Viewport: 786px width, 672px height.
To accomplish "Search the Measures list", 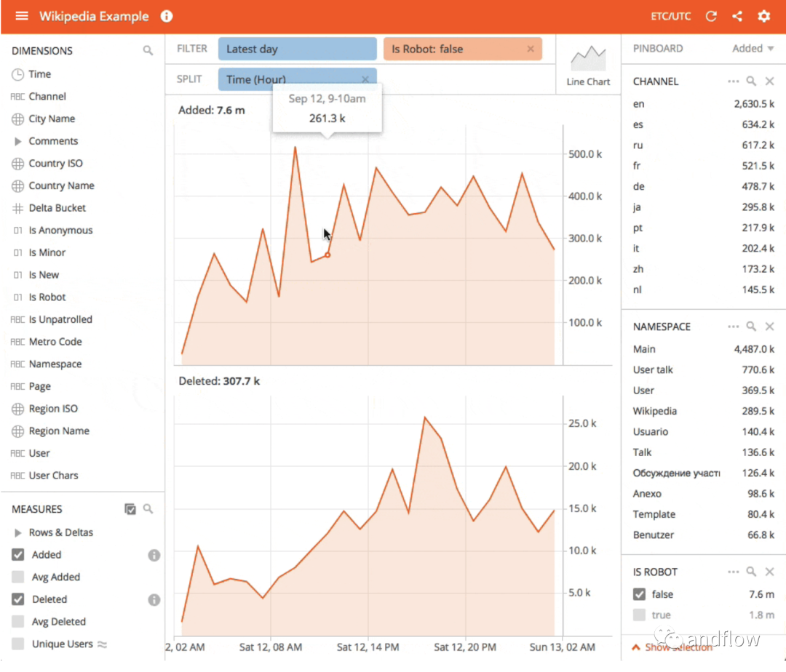I will (x=148, y=509).
